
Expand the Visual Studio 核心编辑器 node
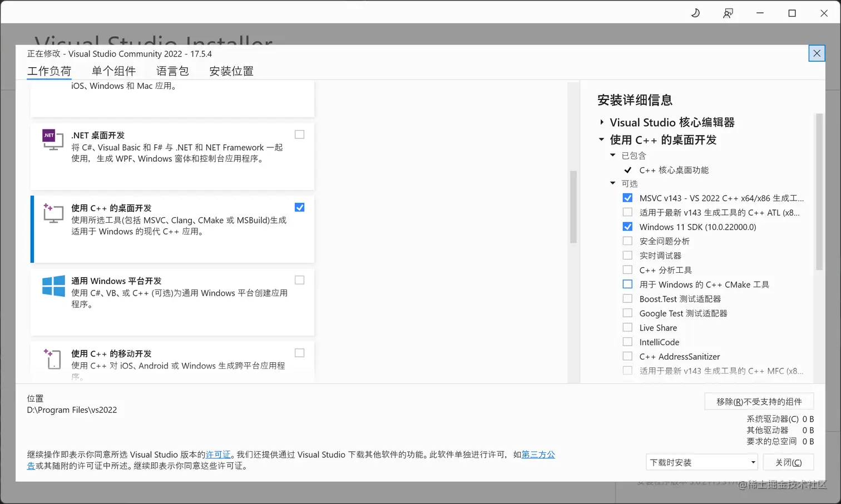[602, 122]
